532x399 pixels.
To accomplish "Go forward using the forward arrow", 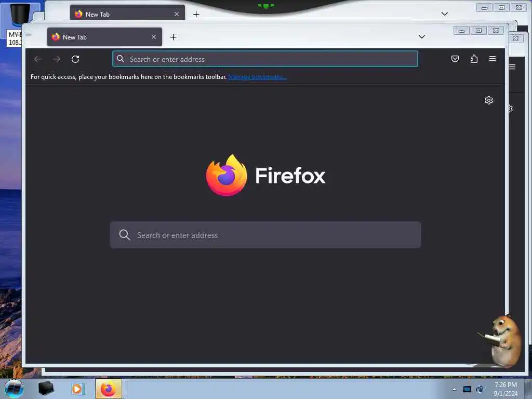I will click(56, 59).
